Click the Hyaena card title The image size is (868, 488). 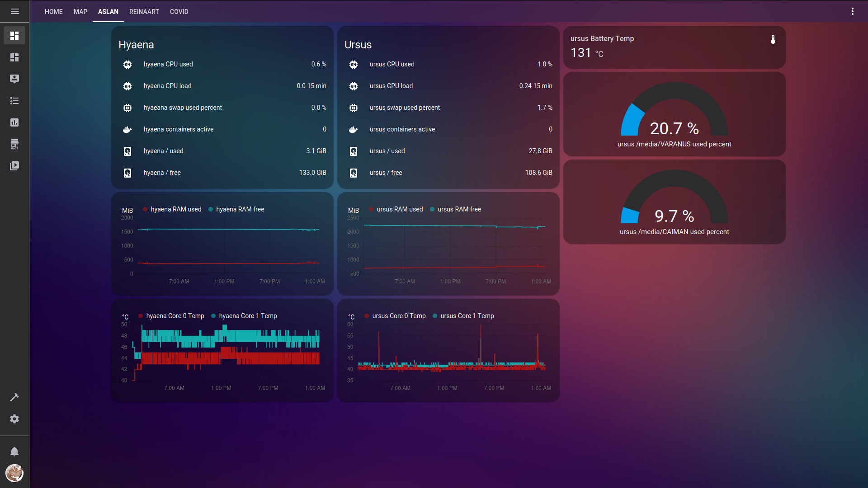click(136, 45)
